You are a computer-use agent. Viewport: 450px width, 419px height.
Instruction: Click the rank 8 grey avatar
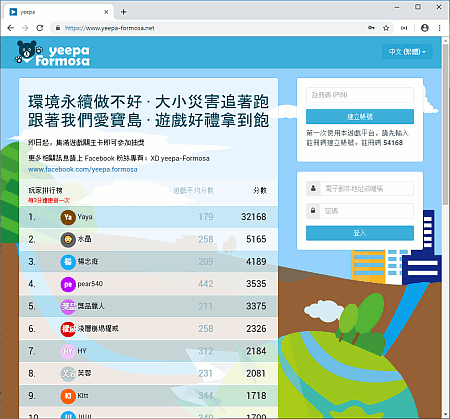click(x=68, y=373)
